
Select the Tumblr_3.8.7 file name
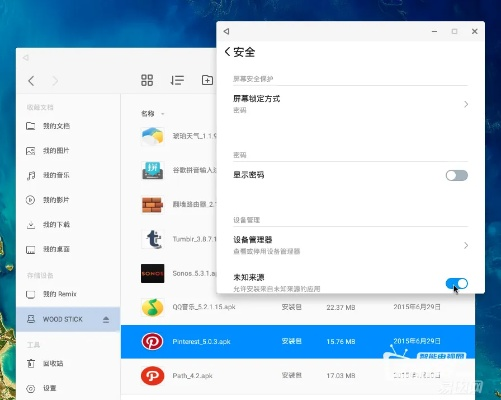pyautogui.click(x=194, y=239)
